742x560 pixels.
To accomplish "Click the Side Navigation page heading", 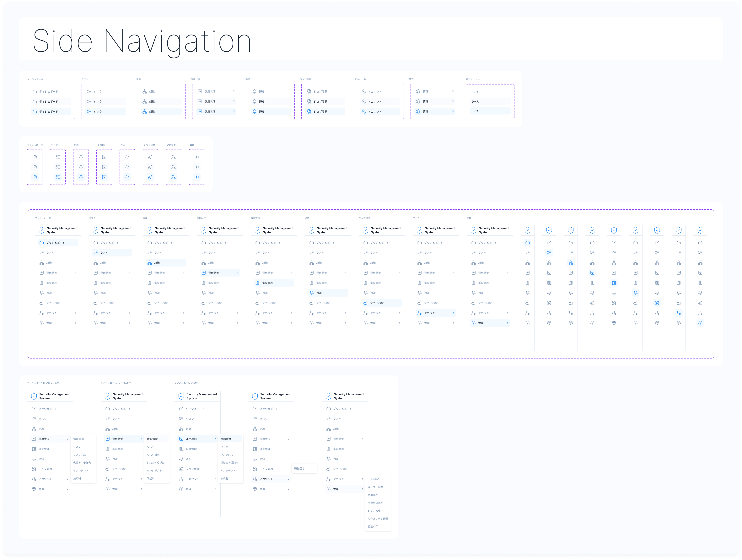I will click(142, 41).
